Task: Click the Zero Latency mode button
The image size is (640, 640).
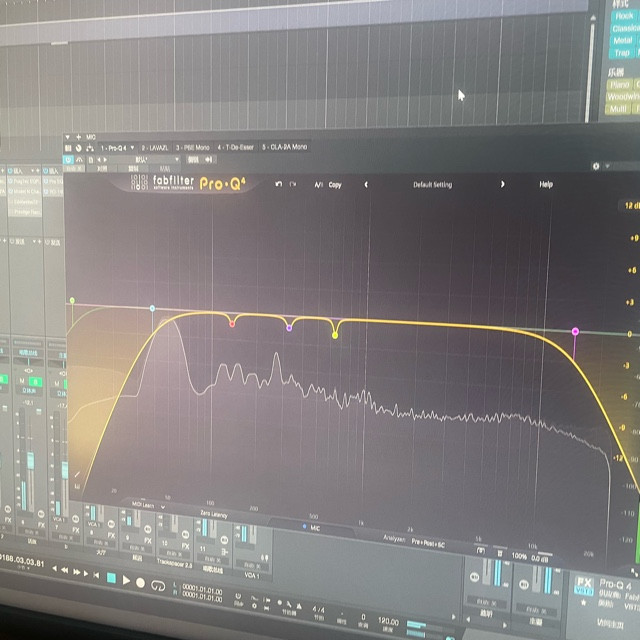Action: point(214,514)
